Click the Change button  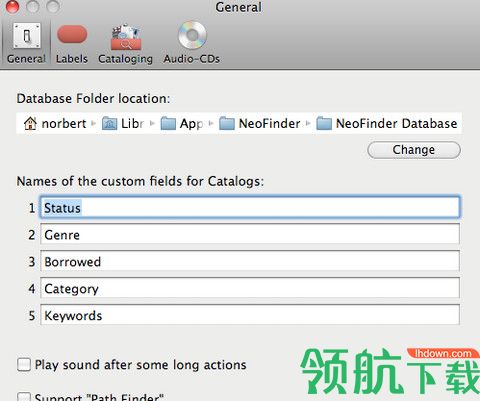click(414, 150)
